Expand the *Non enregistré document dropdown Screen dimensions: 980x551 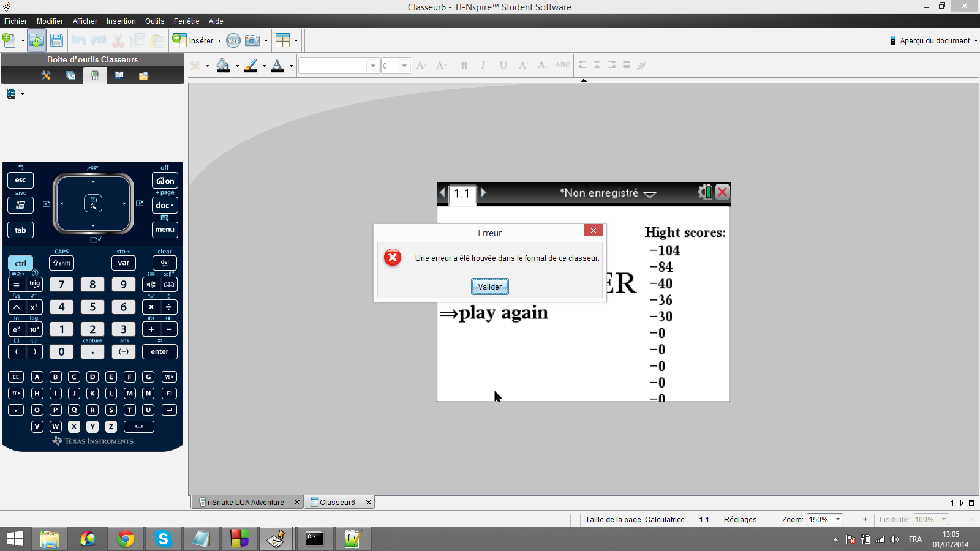click(x=650, y=193)
